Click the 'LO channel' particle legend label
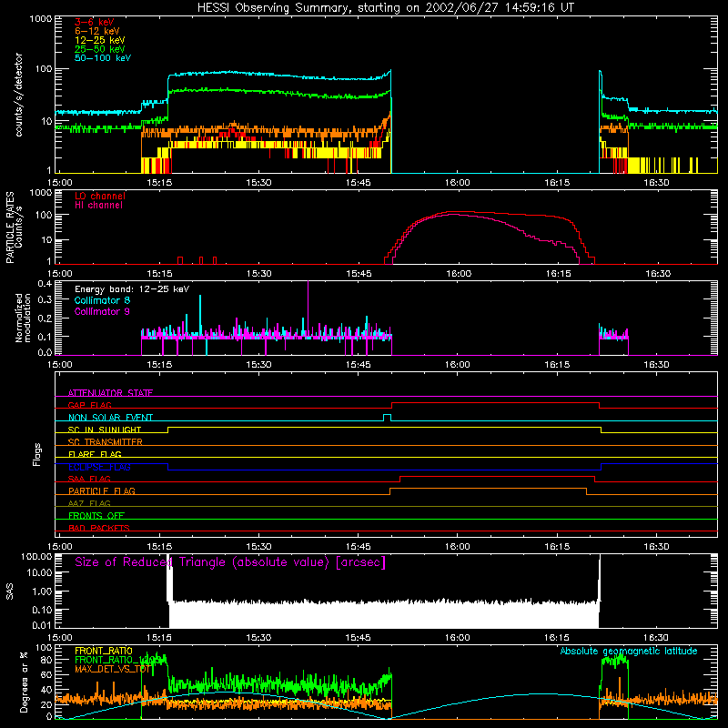The height and width of the screenshot is (728, 728). 100,196
